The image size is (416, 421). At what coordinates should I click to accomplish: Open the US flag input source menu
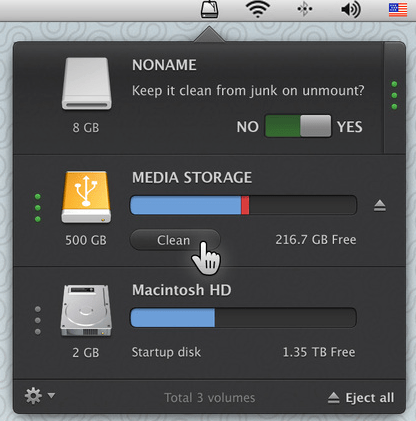coord(398,10)
